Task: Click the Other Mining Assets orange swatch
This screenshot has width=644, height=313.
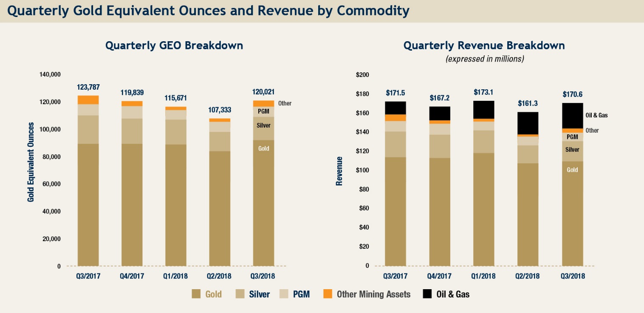Action: pos(328,294)
